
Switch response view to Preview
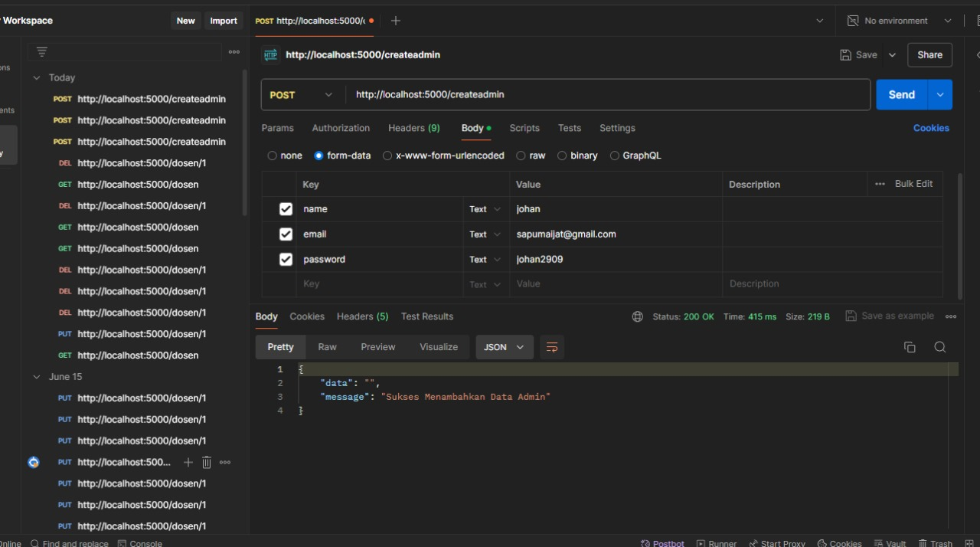(x=378, y=347)
